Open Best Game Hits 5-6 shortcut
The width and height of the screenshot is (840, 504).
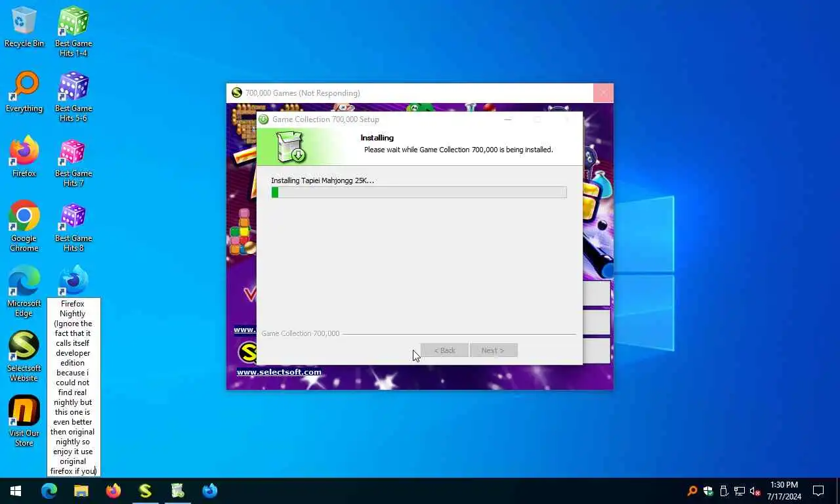(x=73, y=96)
